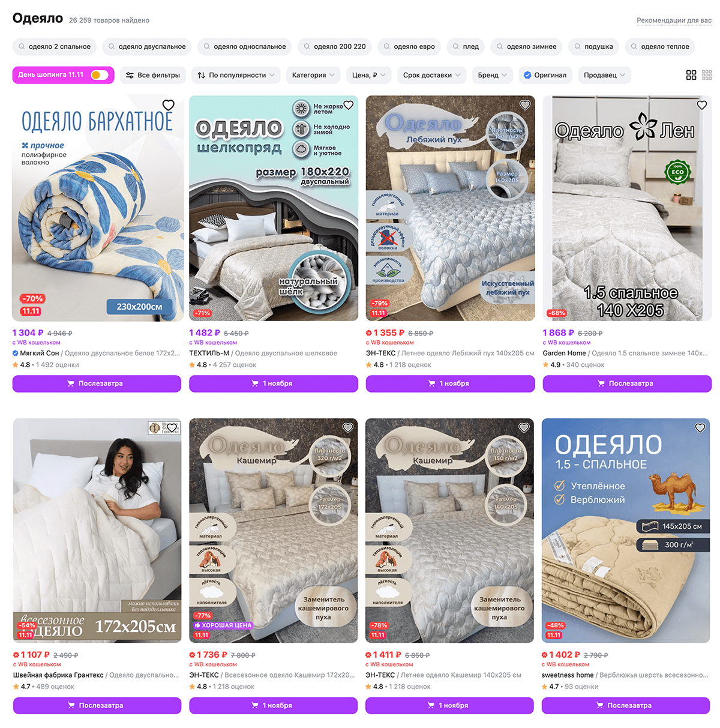
Task: Expand the Срок доставки dropdown
Action: [432, 75]
